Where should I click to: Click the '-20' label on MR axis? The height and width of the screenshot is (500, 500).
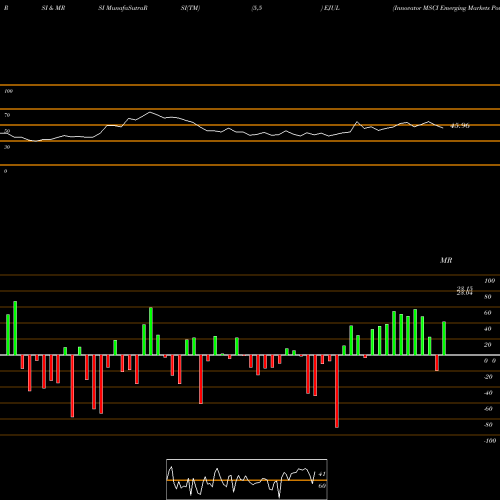tap(488, 377)
